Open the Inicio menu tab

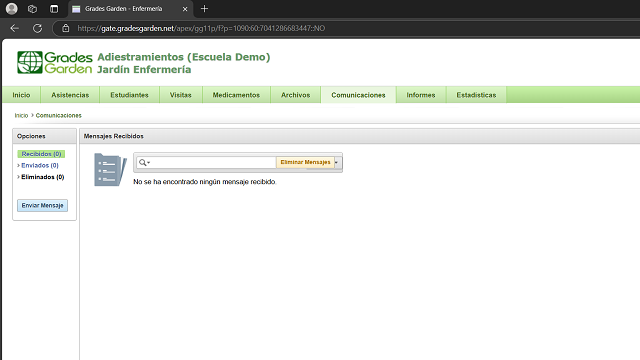click(x=21, y=95)
